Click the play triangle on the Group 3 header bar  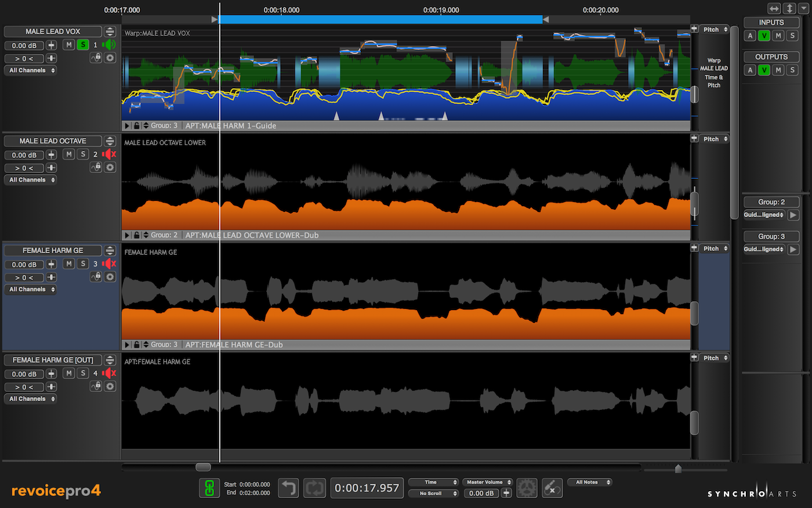[126, 125]
